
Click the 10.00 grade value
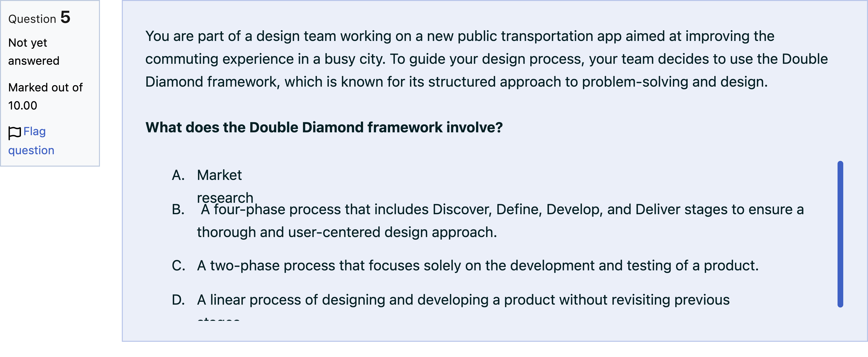tap(23, 105)
